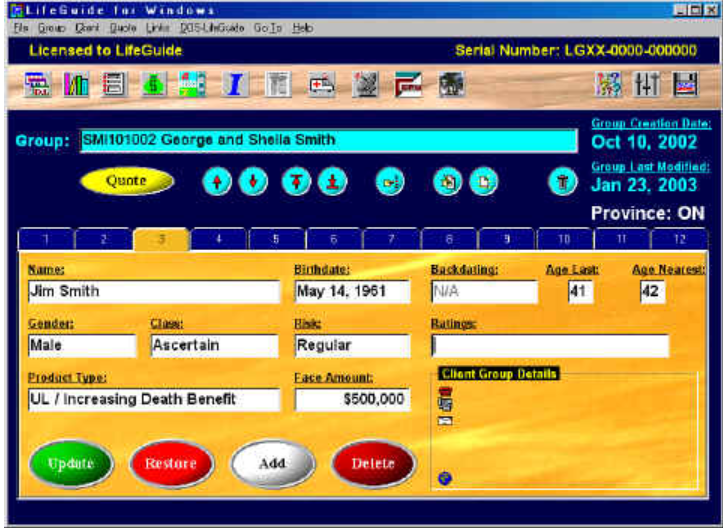Open the slider settings toolbar icon
Image resolution: width=723 pixels, height=528 pixels.
pyautogui.click(x=646, y=84)
